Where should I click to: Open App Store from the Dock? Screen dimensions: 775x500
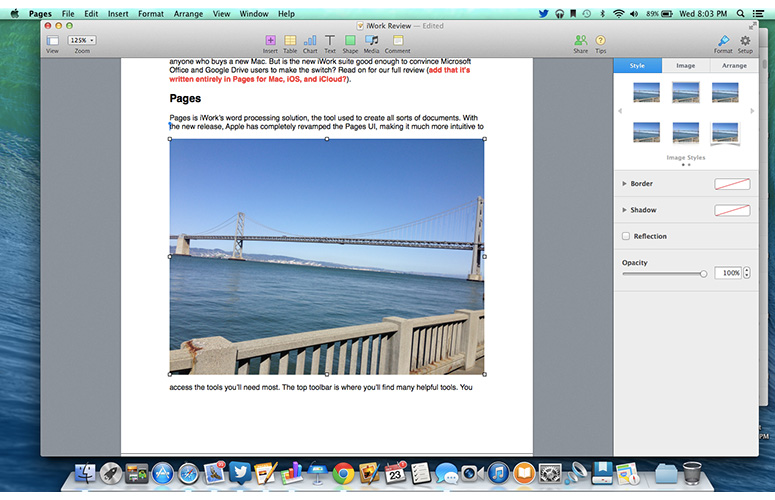pos(163,474)
